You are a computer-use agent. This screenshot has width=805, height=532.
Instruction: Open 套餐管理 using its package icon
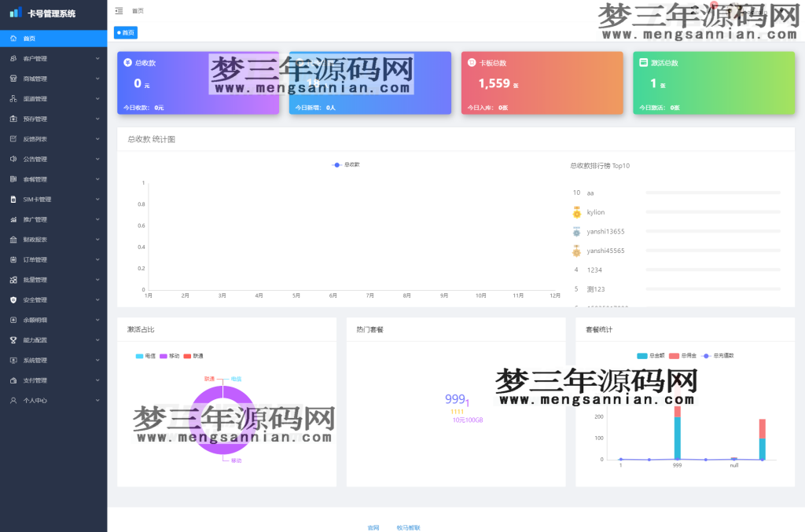tap(13, 179)
